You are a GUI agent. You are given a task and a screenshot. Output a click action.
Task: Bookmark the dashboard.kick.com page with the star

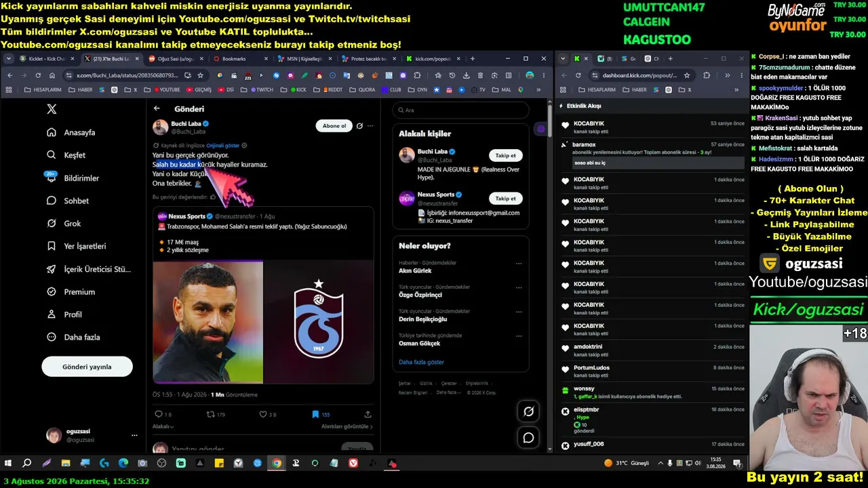coord(687,75)
